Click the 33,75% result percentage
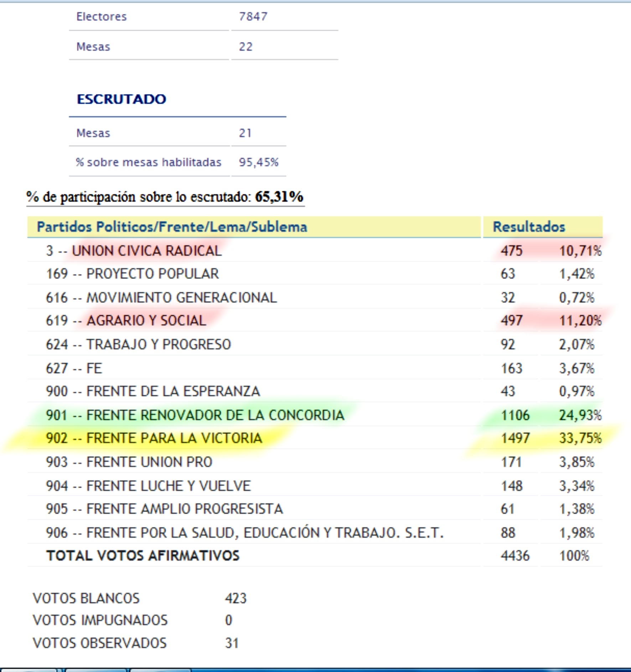Viewport: 631px width, 672px height. (580, 438)
